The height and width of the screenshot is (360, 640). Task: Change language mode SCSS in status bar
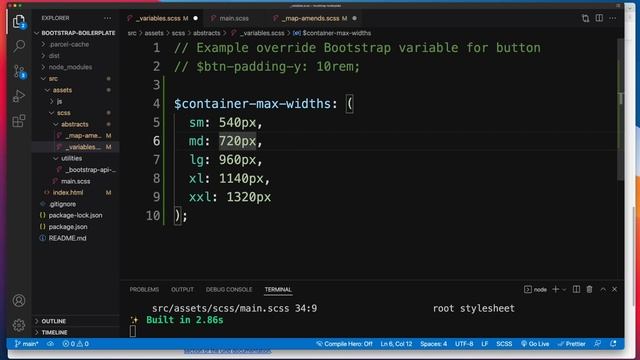pos(504,344)
